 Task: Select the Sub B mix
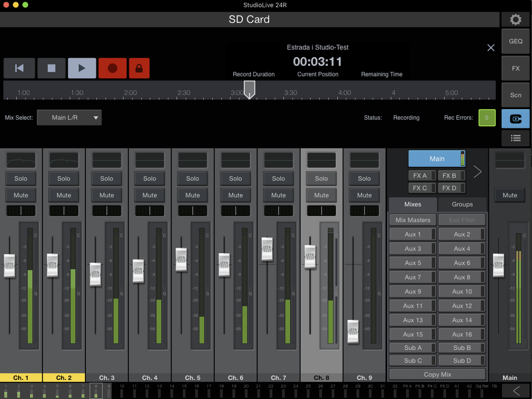click(x=462, y=348)
